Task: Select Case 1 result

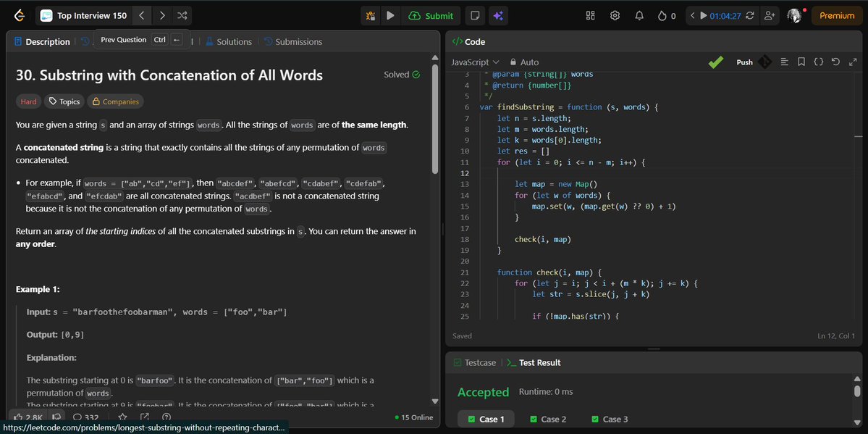Action: pyautogui.click(x=486, y=419)
